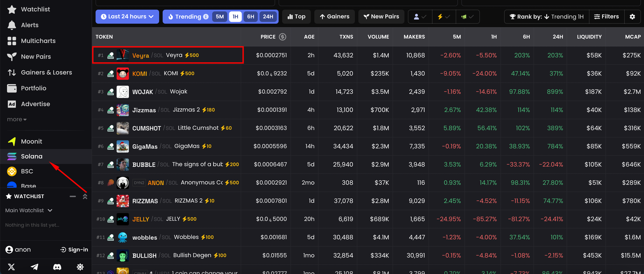
Task: Open the Discord icon link
Action: click(57, 267)
